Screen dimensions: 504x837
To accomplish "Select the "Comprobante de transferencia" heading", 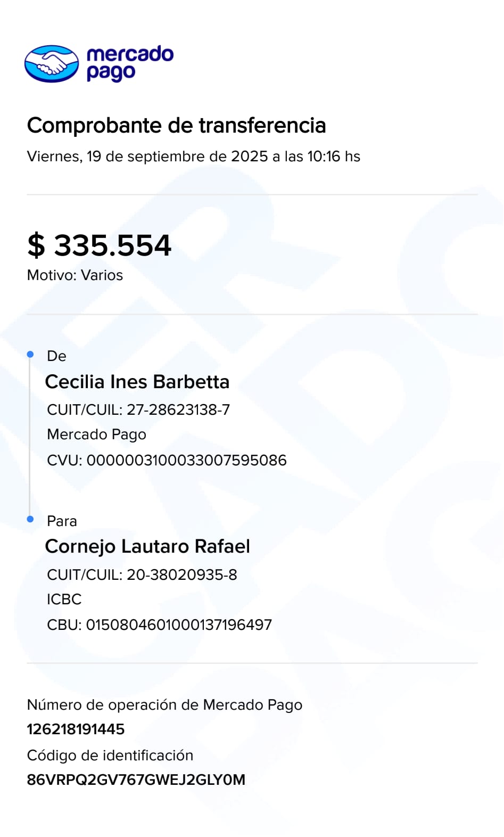I will coord(176,126).
